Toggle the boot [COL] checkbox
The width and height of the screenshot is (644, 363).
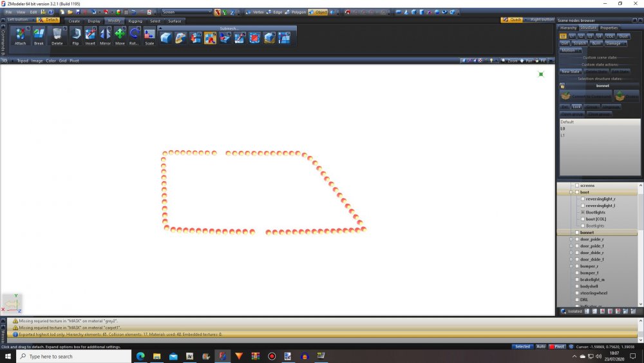pyautogui.click(x=583, y=219)
